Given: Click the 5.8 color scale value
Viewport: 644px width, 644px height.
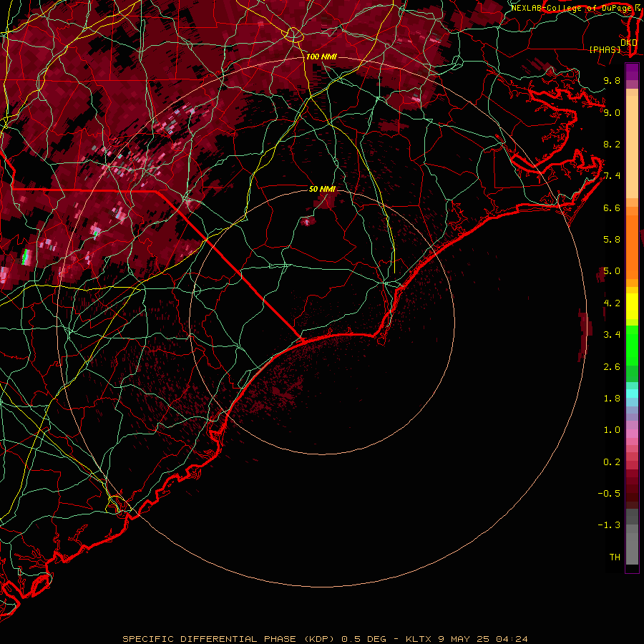Looking at the screenshot, I should pyautogui.click(x=612, y=240).
